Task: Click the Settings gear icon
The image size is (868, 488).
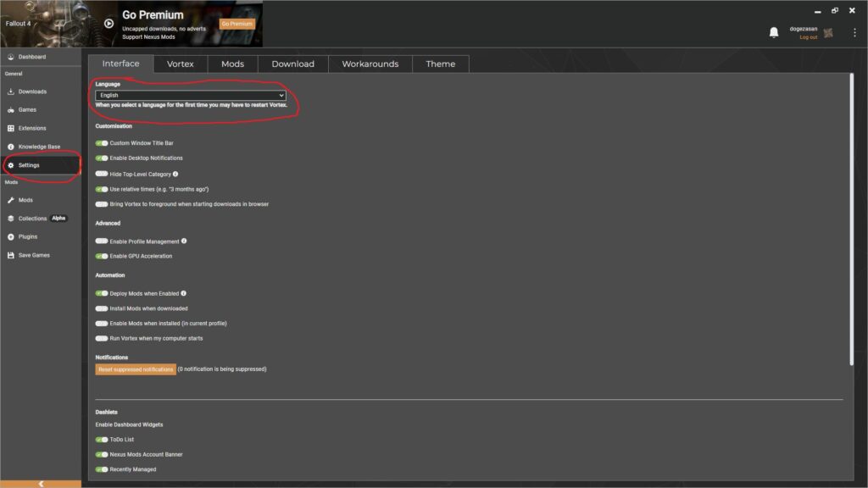Action: pyautogui.click(x=10, y=165)
